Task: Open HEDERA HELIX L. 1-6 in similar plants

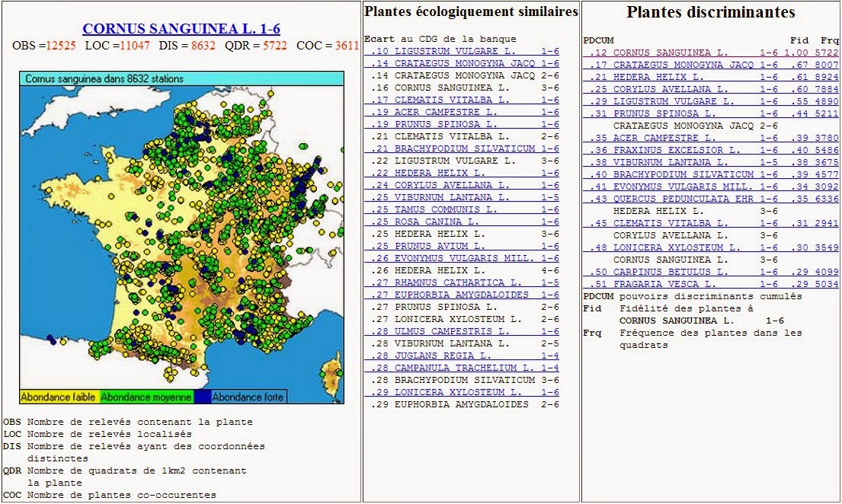Action: [461, 173]
